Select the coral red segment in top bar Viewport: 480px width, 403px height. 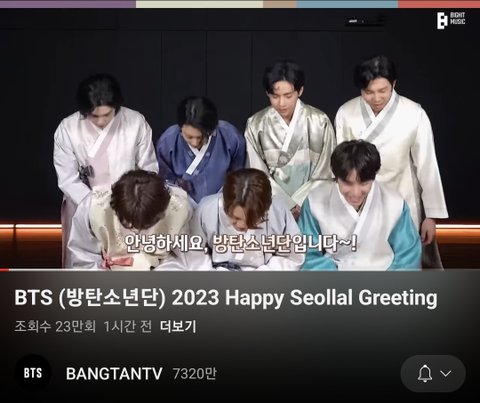click(439, 4)
